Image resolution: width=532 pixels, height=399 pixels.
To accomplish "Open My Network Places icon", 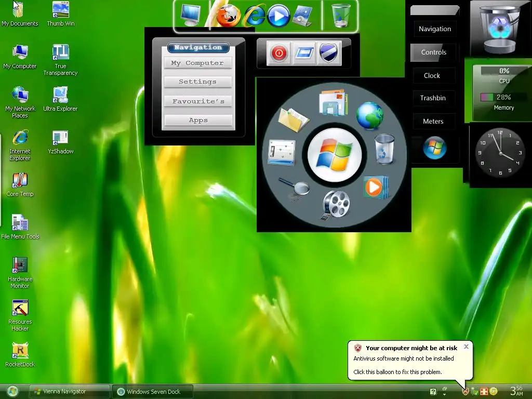I will (20, 102).
